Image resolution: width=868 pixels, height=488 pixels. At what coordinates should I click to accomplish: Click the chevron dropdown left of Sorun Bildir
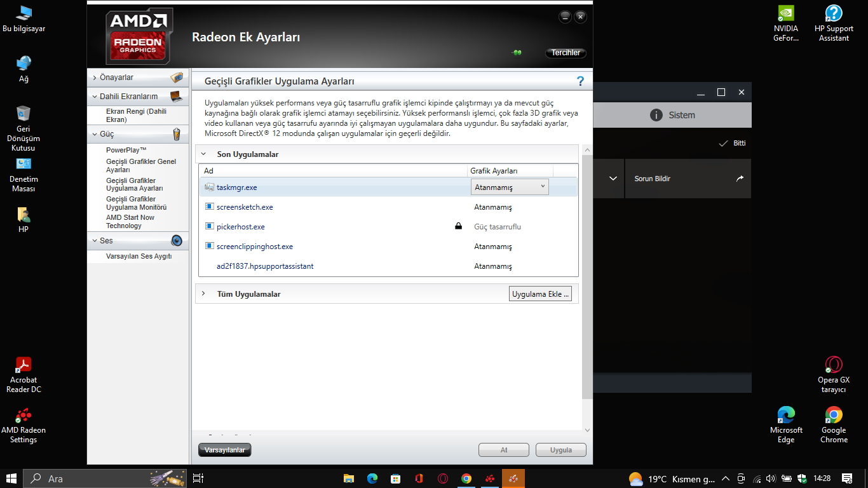[613, 179]
